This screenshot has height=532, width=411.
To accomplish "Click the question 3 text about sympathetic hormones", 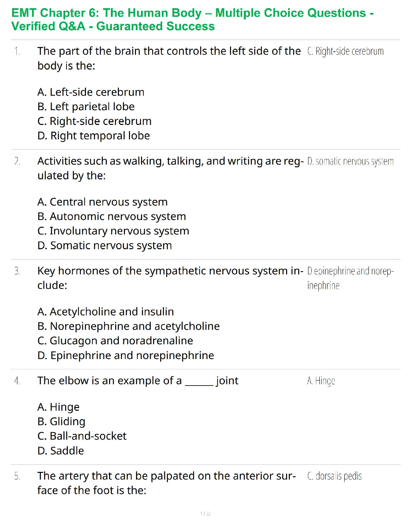I will pos(170,278).
